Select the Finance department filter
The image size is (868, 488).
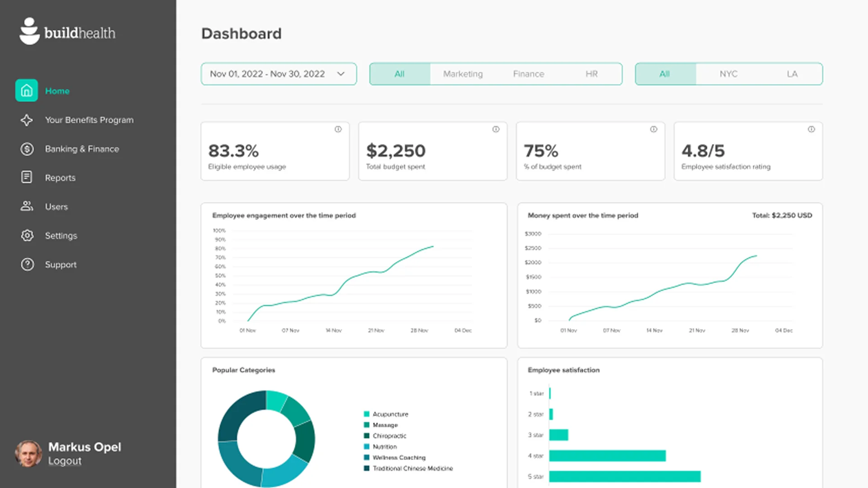528,74
